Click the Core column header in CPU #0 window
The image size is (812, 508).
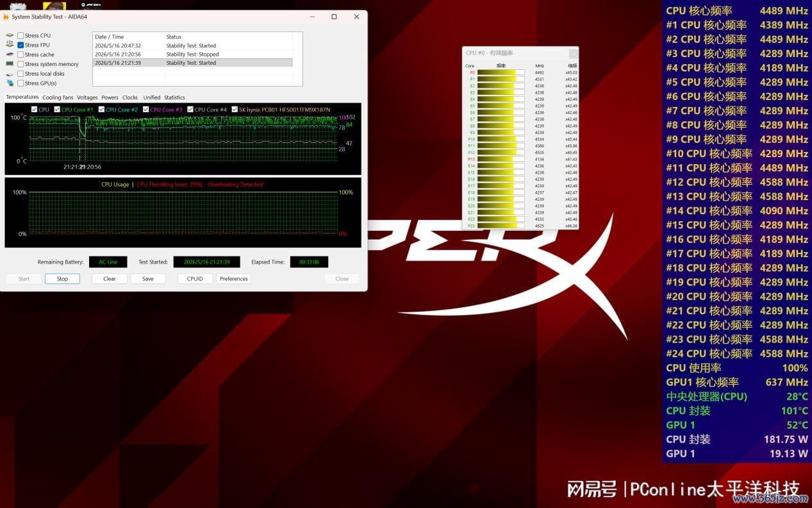tap(470, 65)
